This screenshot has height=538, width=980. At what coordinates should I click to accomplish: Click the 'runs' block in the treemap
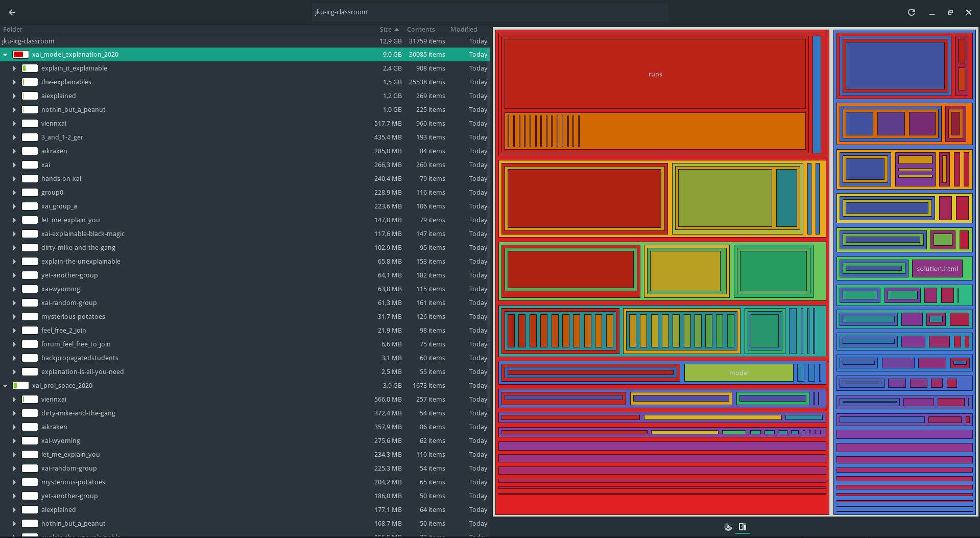(x=655, y=74)
